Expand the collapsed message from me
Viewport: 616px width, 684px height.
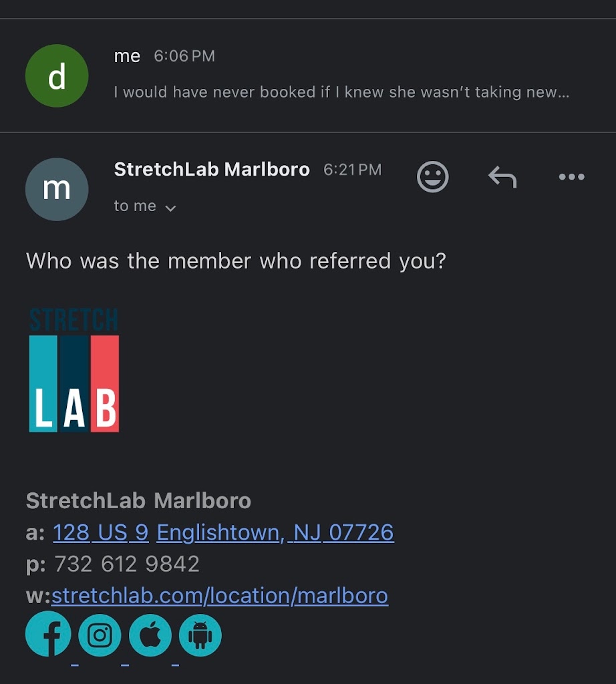coord(341,92)
